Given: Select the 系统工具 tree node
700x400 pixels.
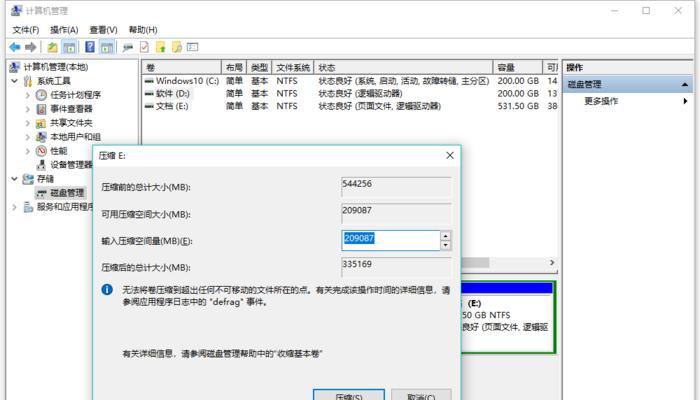Looking at the screenshot, I should [54, 81].
